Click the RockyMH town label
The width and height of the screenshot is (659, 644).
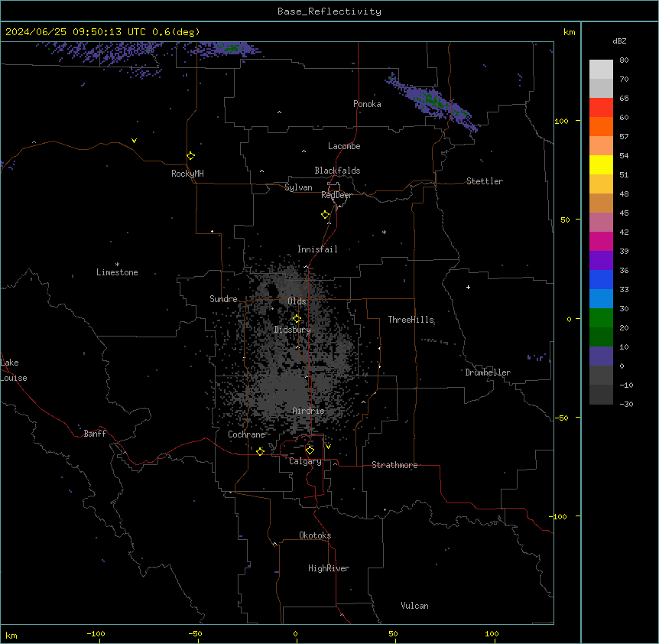pos(187,174)
